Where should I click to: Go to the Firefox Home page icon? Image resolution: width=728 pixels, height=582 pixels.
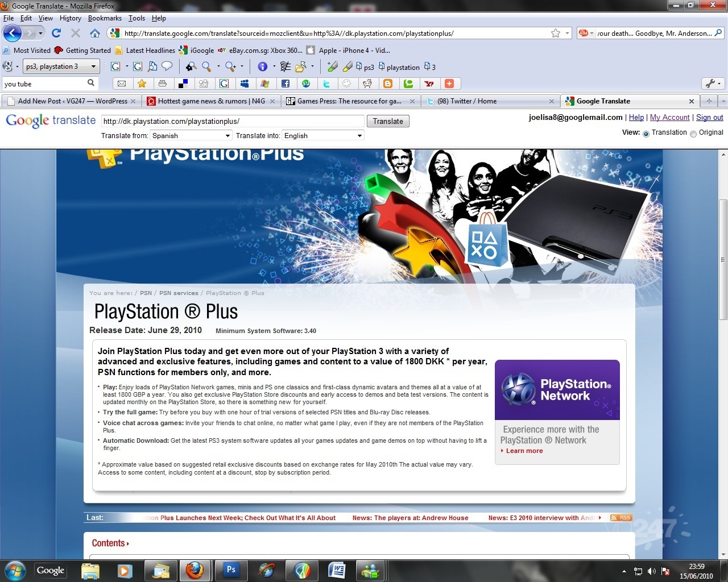pyautogui.click(x=95, y=33)
